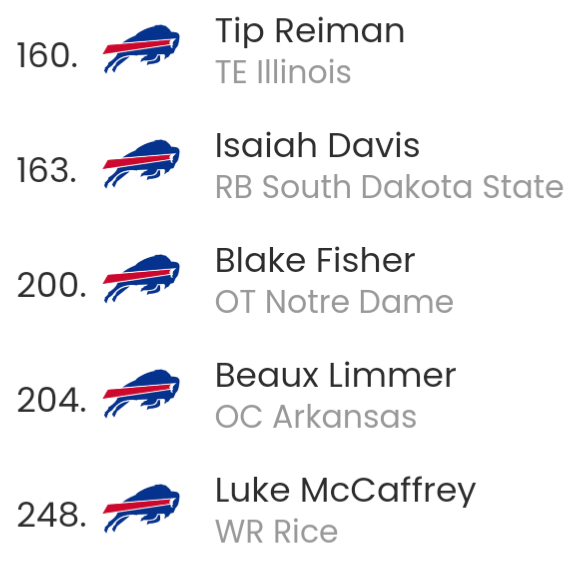
Task: Open Luke McCaffrey player name
Action: 345,492
